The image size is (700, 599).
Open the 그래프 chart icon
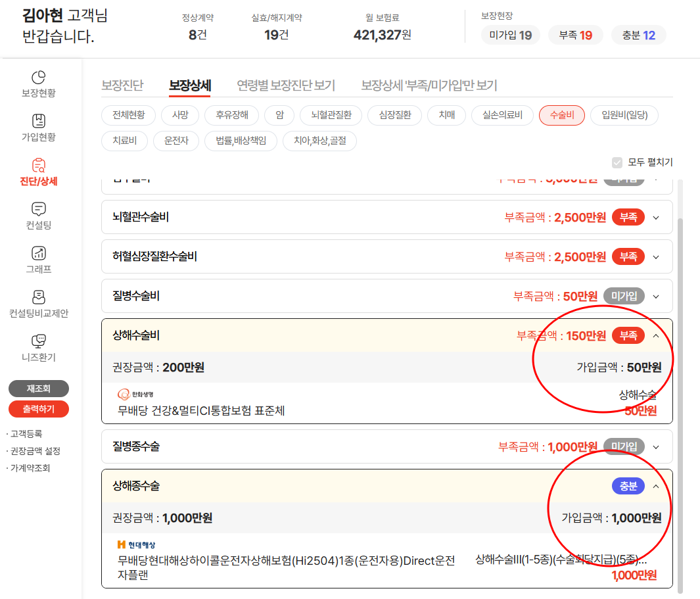[38, 254]
